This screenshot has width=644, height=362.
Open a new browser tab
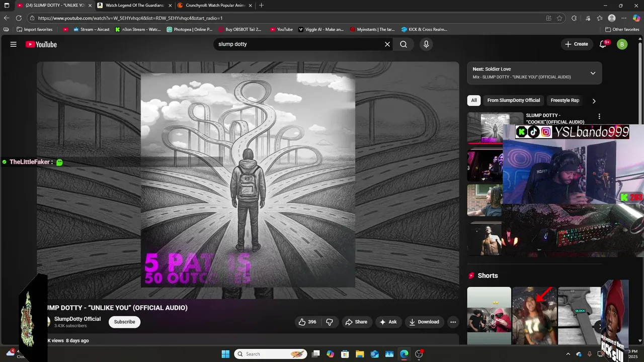coord(261,6)
